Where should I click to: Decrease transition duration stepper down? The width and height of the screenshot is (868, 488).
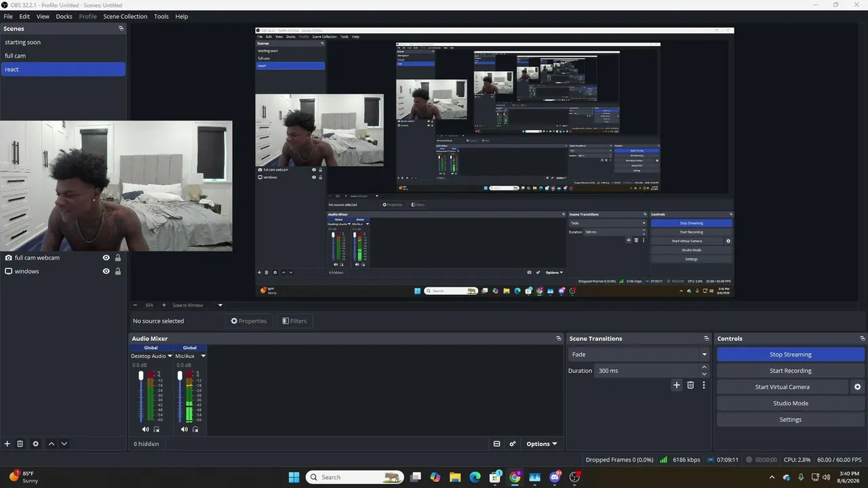(704, 374)
